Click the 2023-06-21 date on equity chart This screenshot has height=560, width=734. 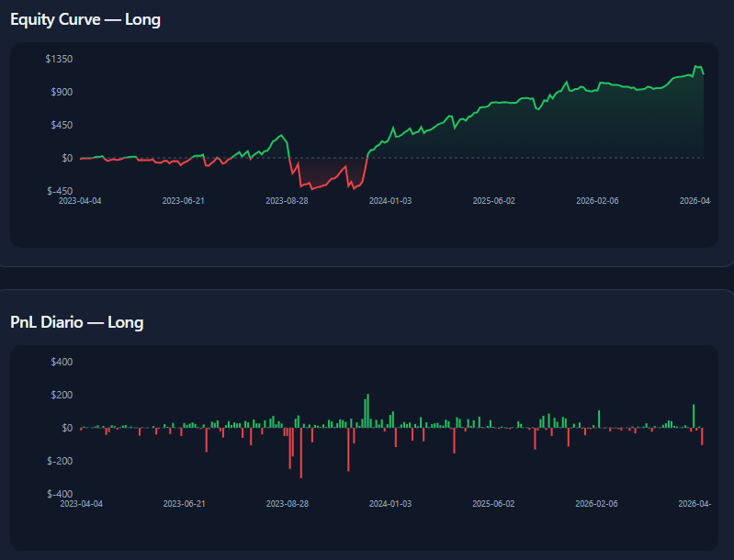[184, 201]
